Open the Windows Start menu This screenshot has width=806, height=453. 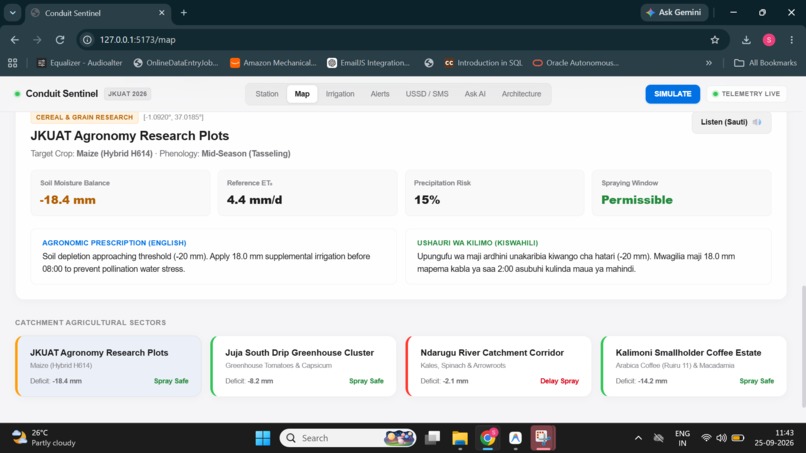263,438
